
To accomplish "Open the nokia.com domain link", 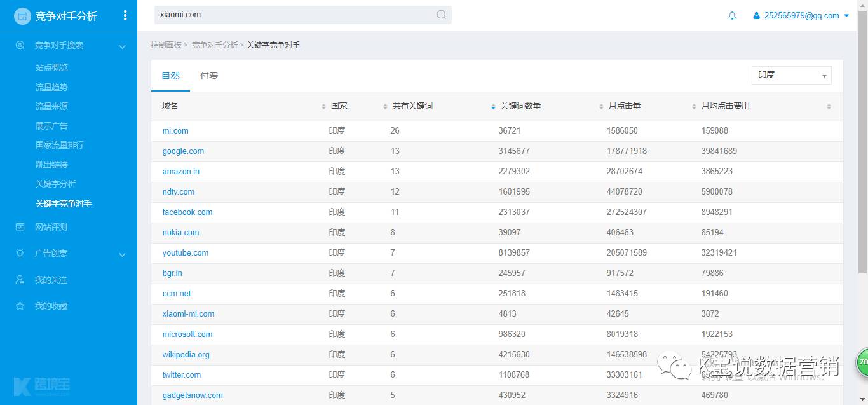I will (180, 232).
